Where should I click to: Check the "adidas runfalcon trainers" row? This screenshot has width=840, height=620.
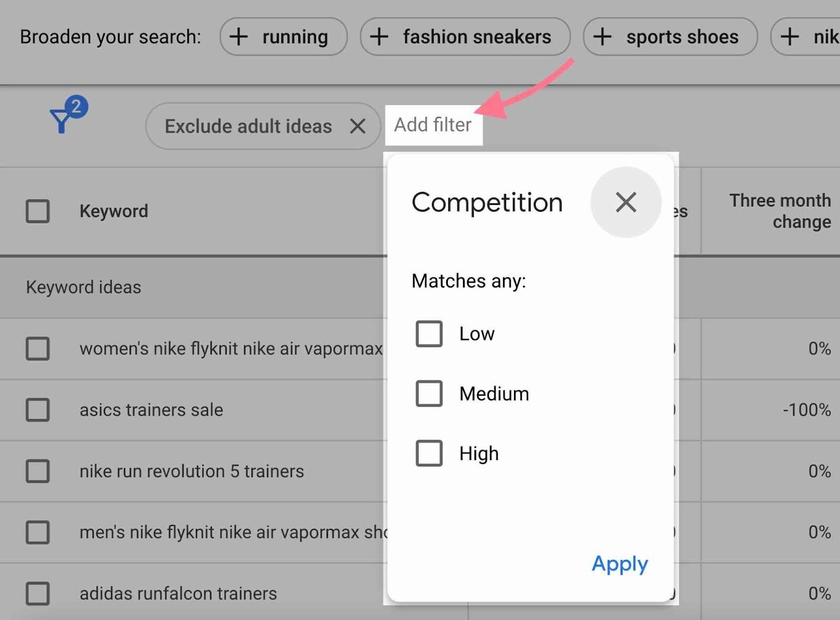click(x=37, y=594)
